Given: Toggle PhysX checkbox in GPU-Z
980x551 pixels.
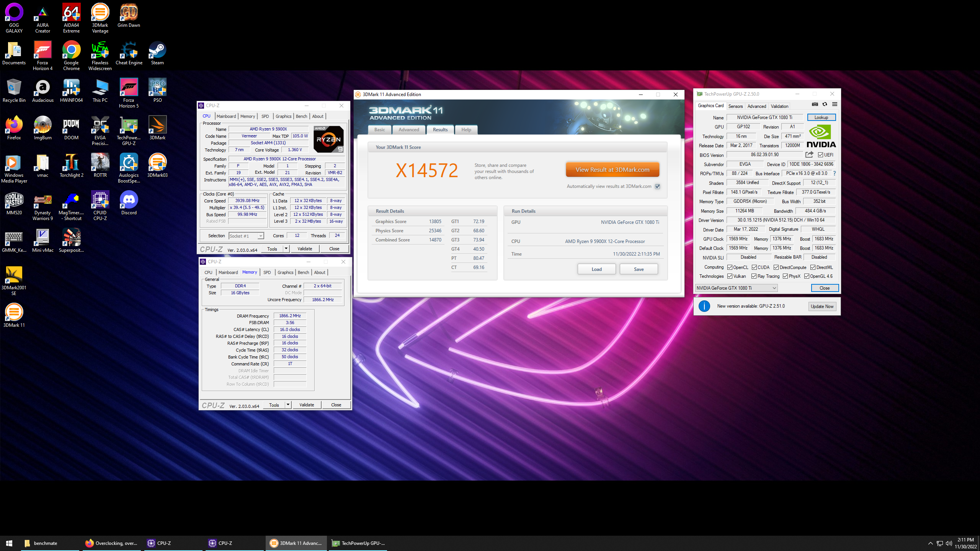Looking at the screenshot, I should pos(785,276).
